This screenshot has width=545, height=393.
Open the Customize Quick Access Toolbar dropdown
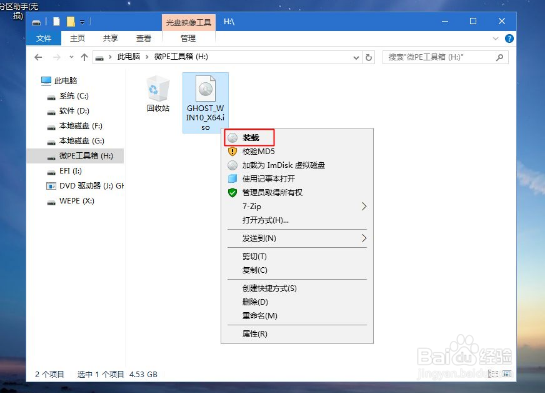tap(82, 22)
